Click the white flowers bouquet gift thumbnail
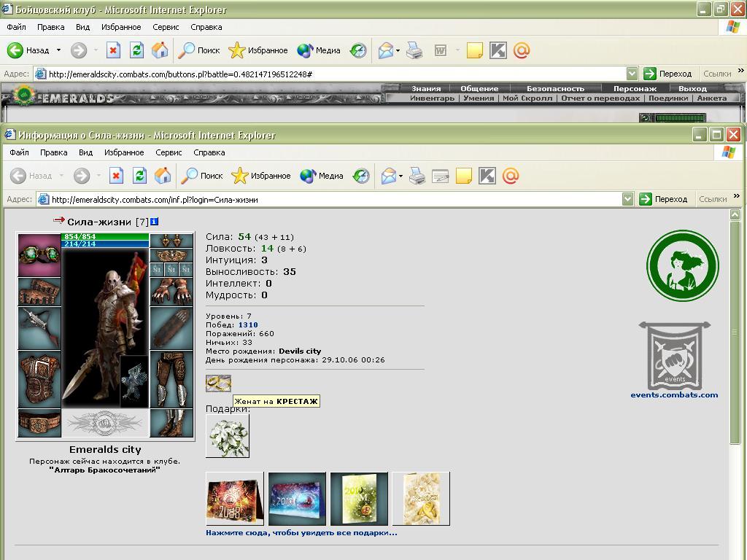747x560 pixels. click(228, 436)
